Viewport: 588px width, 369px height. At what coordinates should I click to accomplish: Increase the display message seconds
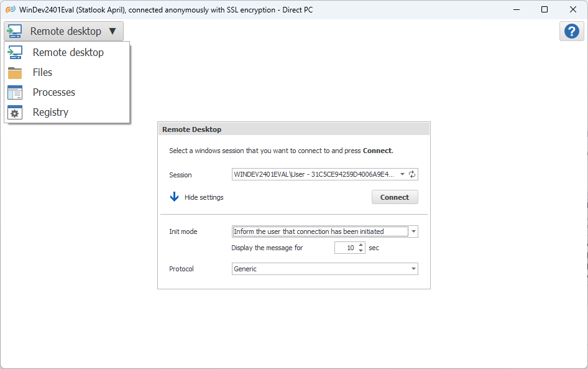click(361, 245)
